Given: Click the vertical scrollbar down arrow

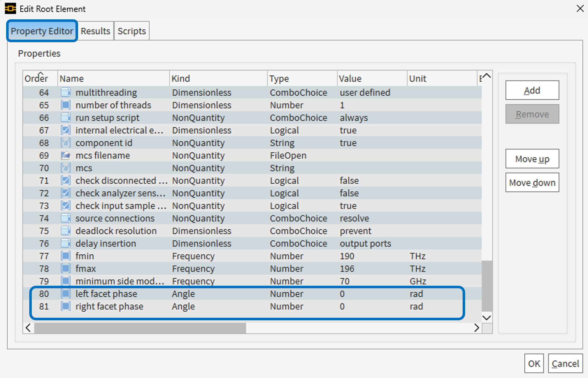Looking at the screenshot, I should pos(487,318).
